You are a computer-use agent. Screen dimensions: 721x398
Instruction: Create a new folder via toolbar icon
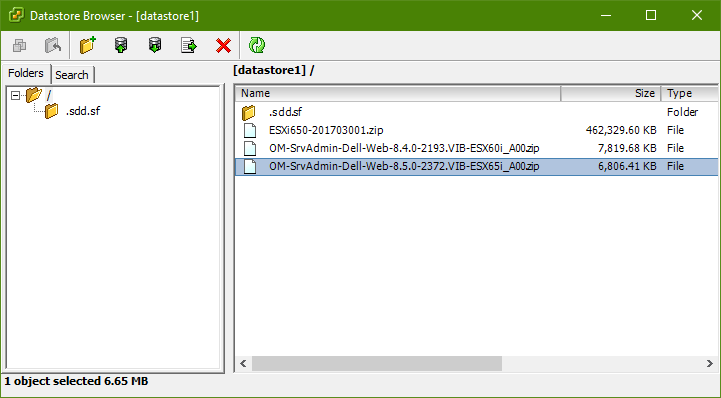[x=87, y=45]
